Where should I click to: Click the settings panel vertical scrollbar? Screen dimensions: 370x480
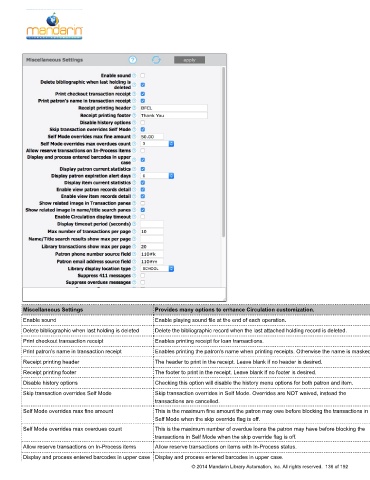click(x=223, y=152)
